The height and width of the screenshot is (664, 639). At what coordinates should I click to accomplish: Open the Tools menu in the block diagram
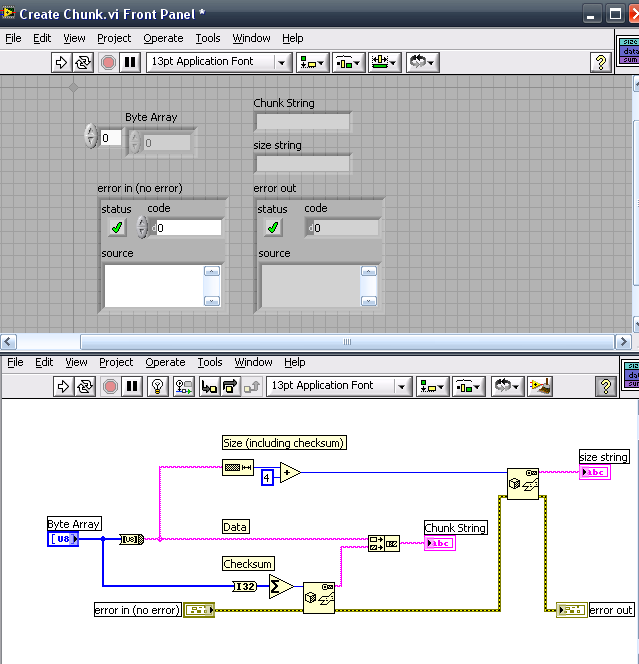click(210, 362)
